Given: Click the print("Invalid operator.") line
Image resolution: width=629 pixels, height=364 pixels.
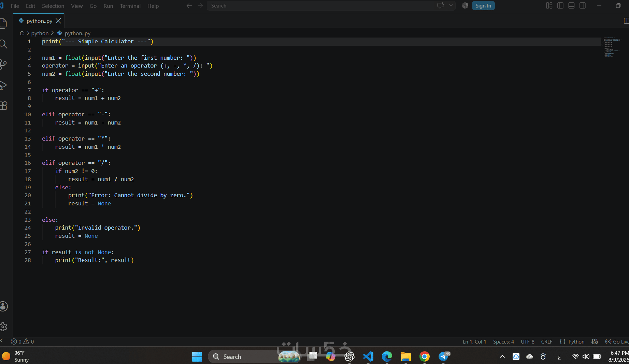Looking at the screenshot, I should click(98, 228).
